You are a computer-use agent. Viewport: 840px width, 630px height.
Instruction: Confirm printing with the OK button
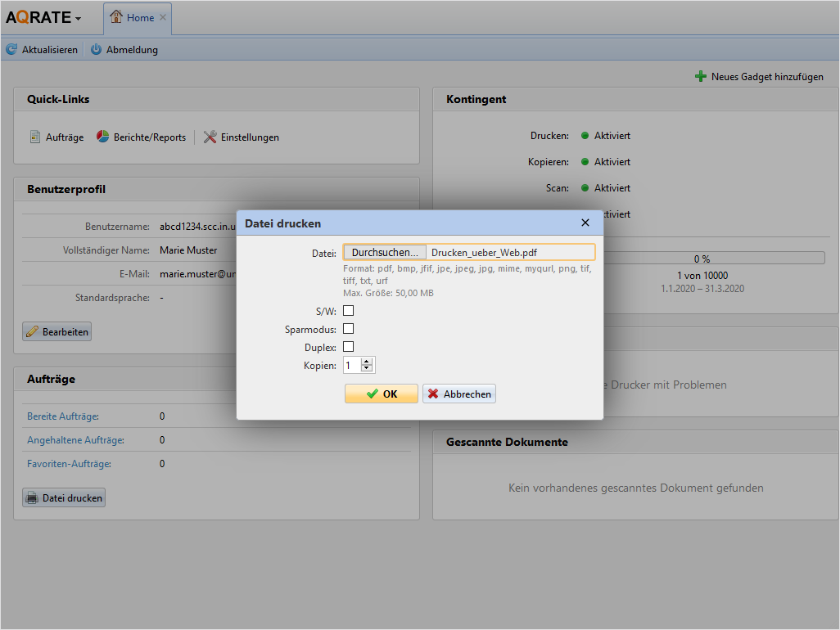coord(381,394)
